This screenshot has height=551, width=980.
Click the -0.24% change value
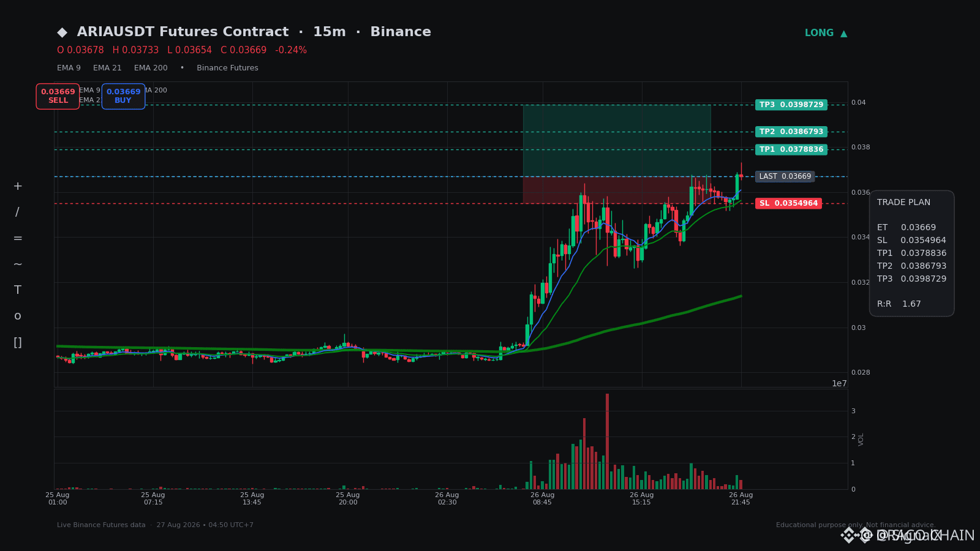coord(291,50)
